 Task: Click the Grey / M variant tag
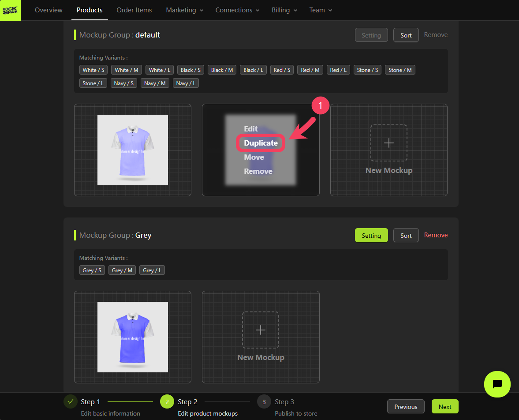[x=122, y=270]
